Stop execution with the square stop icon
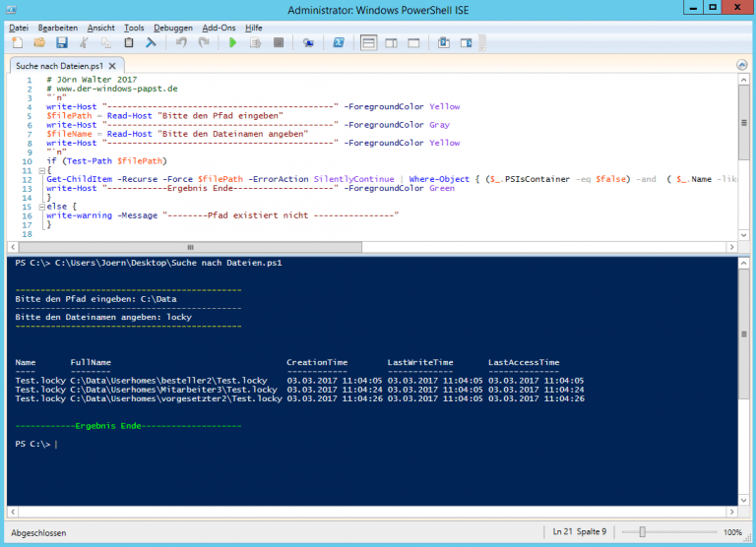The width and height of the screenshot is (756, 547). pos(279,43)
